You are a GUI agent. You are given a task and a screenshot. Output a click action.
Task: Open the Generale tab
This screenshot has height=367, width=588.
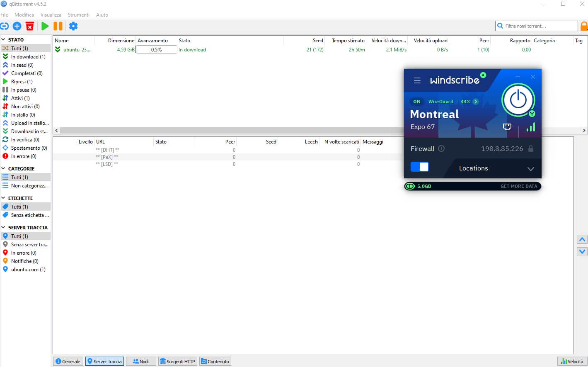pyautogui.click(x=68, y=362)
